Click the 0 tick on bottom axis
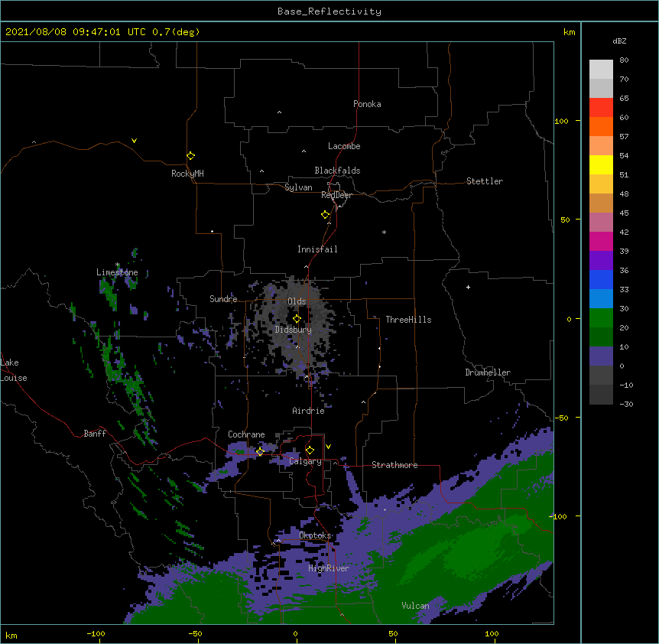This screenshot has width=659, height=644. coord(295,633)
